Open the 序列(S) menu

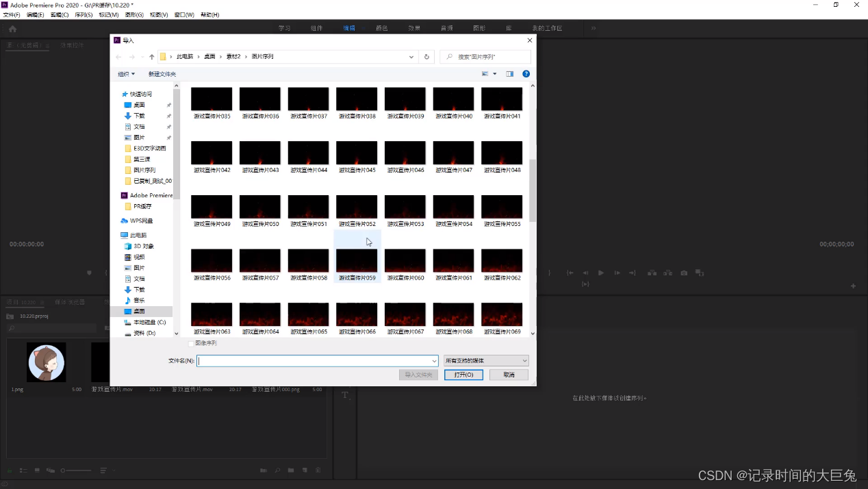[x=84, y=14]
